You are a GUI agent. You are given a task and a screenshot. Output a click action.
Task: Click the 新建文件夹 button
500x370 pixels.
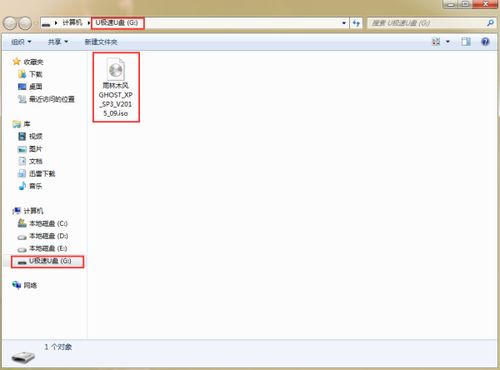coord(101,42)
